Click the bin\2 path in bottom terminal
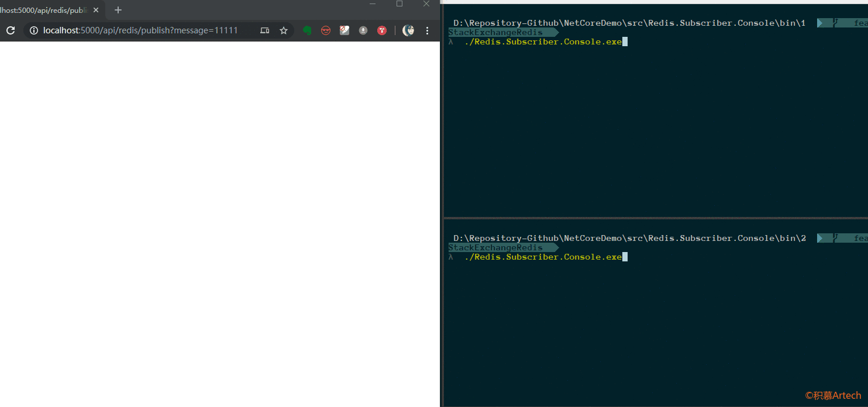868x407 pixels. coord(629,239)
